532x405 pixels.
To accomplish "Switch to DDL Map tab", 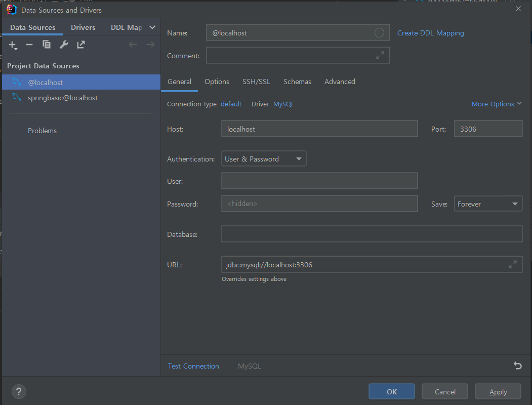I will [126, 27].
